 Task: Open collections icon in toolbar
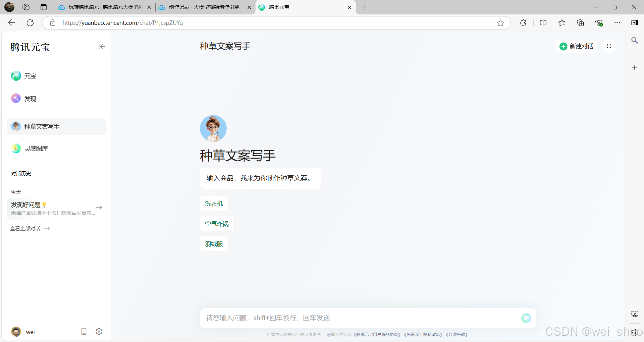580,23
